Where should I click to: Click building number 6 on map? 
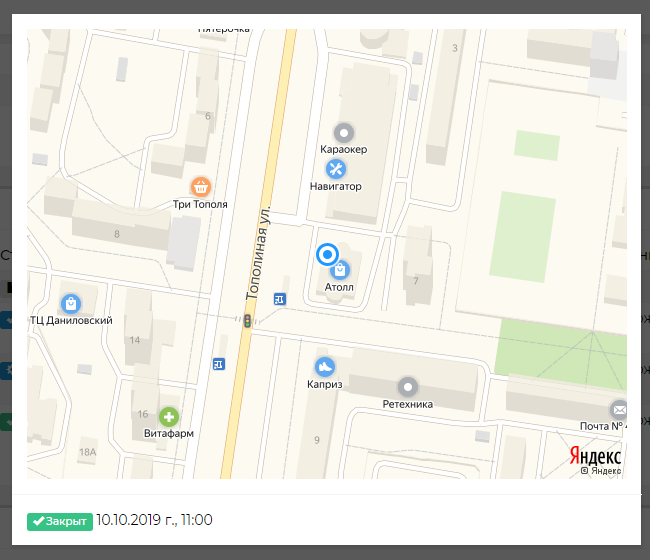208,116
